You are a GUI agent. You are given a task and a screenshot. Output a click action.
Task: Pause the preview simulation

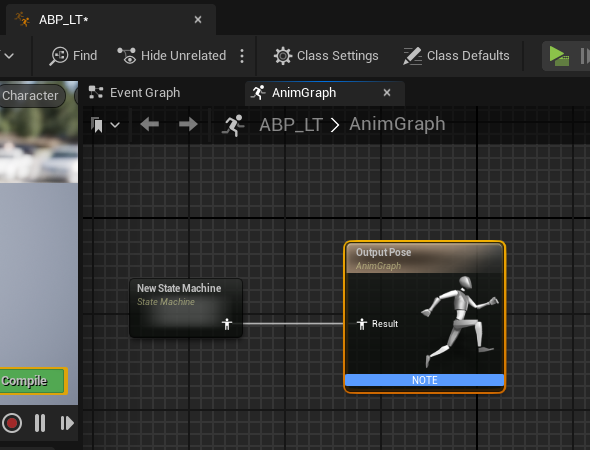tap(40, 423)
